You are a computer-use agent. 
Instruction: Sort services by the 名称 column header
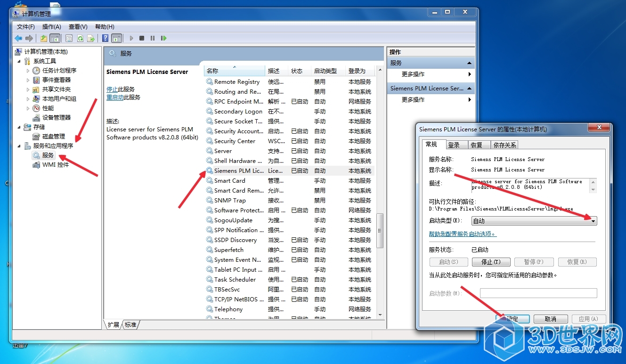coord(235,71)
